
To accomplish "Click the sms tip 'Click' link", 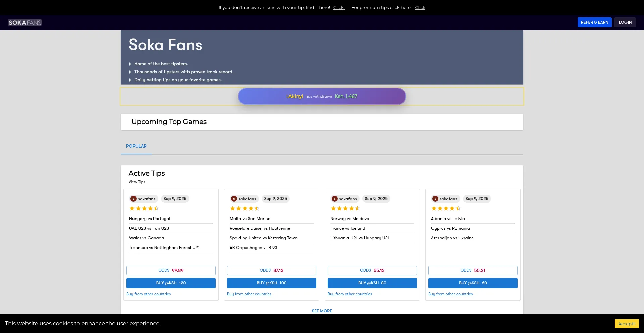I will [x=339, y=7].
